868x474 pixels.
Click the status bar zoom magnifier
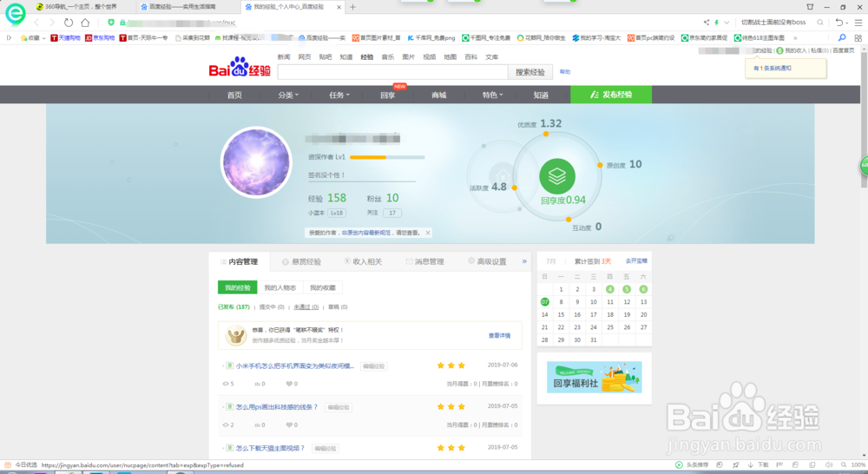[844, 465]
